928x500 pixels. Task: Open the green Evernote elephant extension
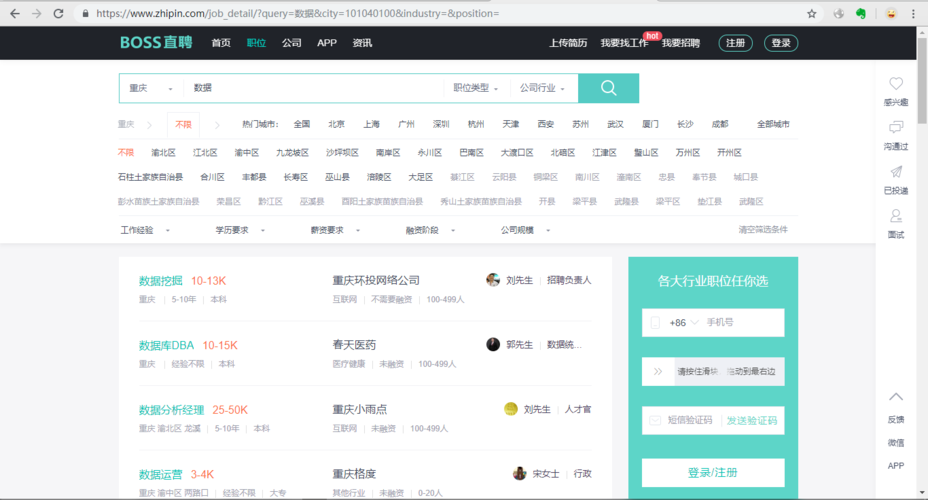(x=861, y=14)
